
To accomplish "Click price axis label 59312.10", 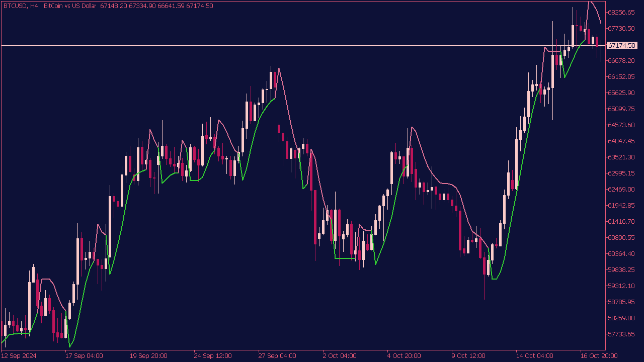I will click(621, 286).
